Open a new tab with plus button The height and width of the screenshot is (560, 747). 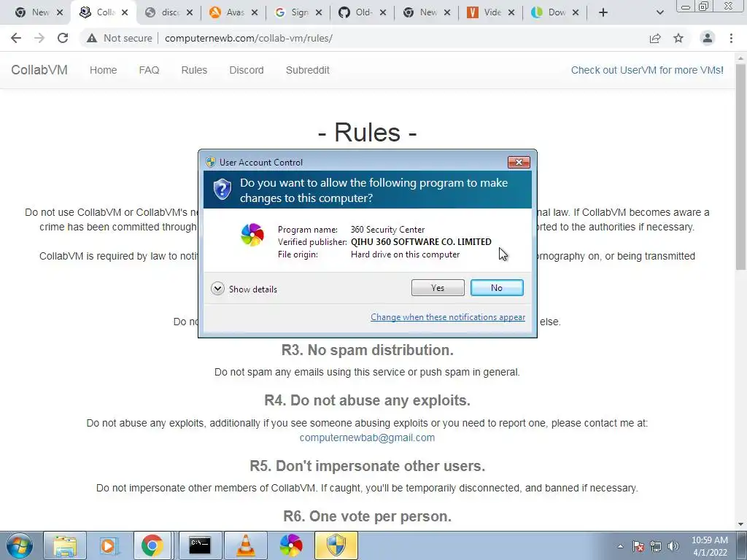click(603, 12)
